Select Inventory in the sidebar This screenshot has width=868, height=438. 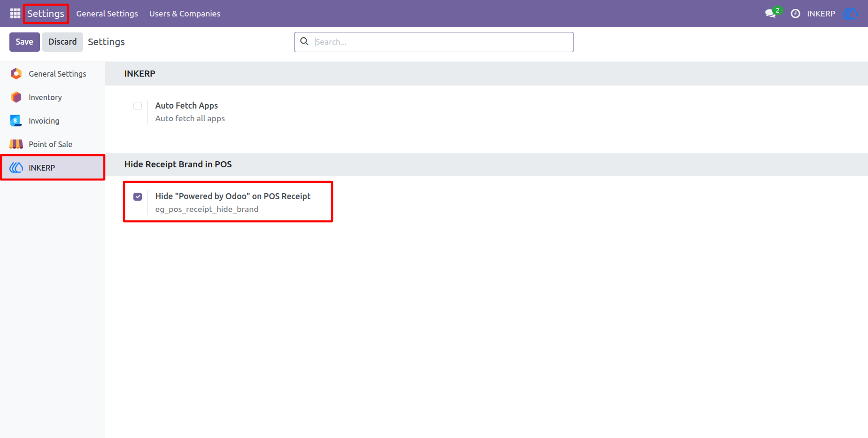coord(53,97)
